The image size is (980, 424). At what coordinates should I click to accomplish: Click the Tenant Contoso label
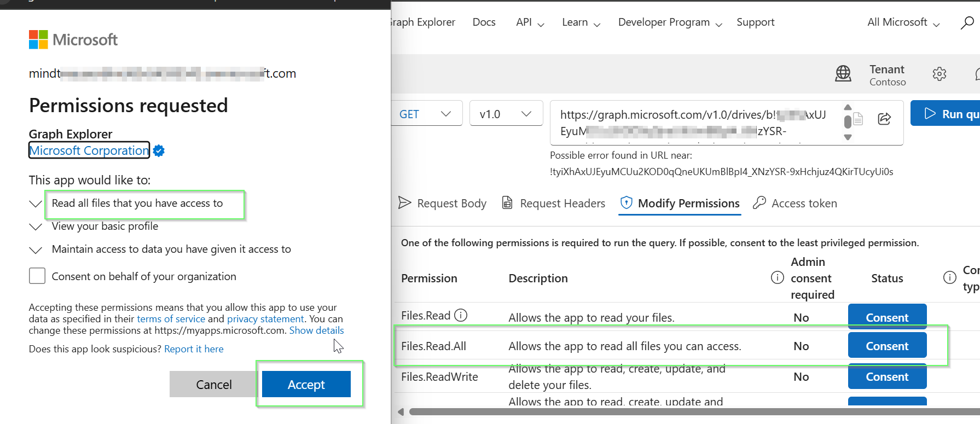888,75
